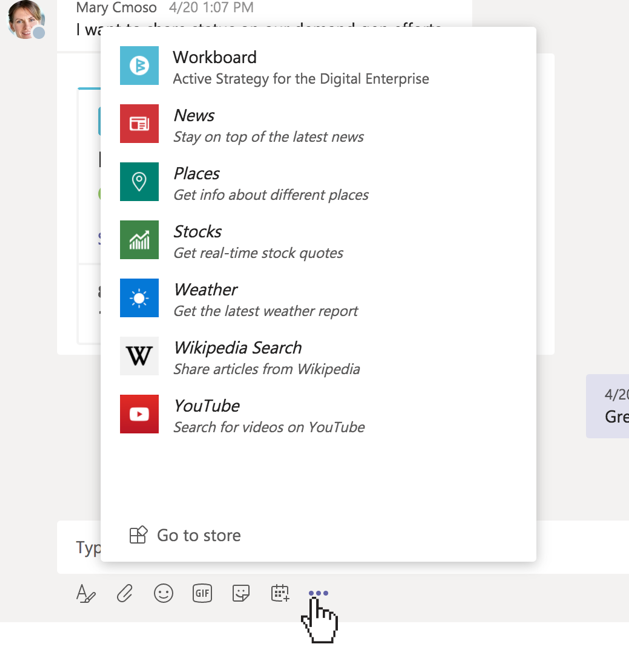Viewport: 629px width, 645px height.
Task: Open the text Format tool
Action: point(86,594)
